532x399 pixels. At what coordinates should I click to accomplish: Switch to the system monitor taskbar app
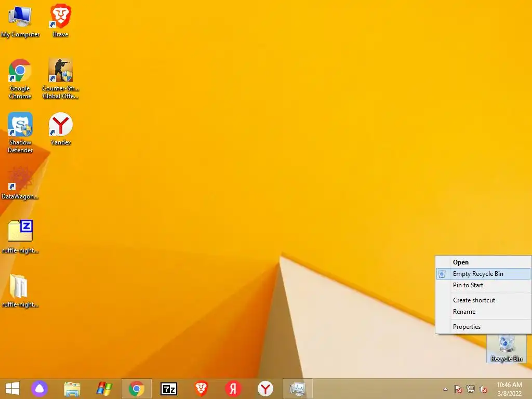click(298, 389)
